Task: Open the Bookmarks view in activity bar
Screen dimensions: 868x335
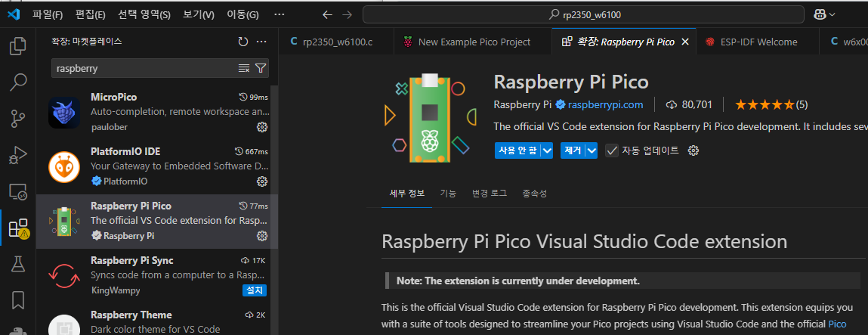Action: [17, 300]
